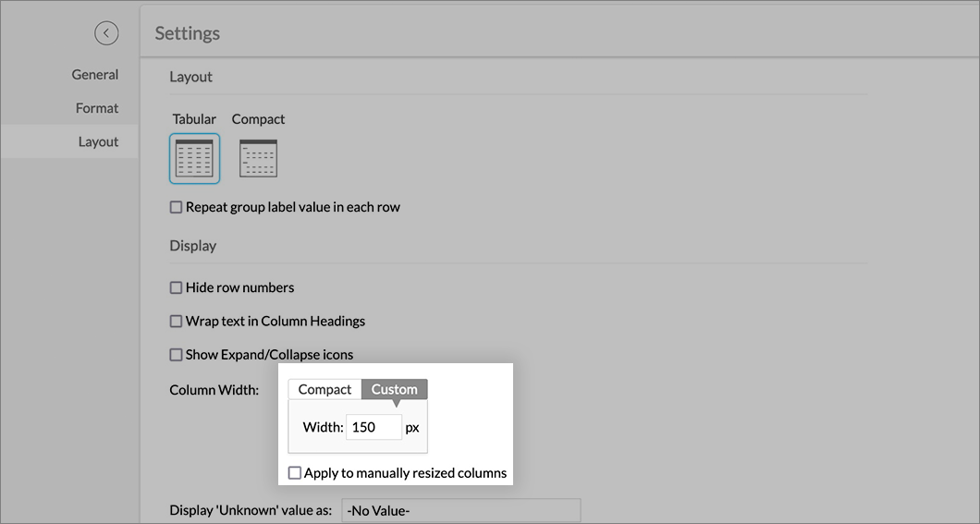The width and height of the screenshot is (980, 524).
Task: Enable Show Expand/Collapse icons checkbox
Action: (x=177, y=355)
